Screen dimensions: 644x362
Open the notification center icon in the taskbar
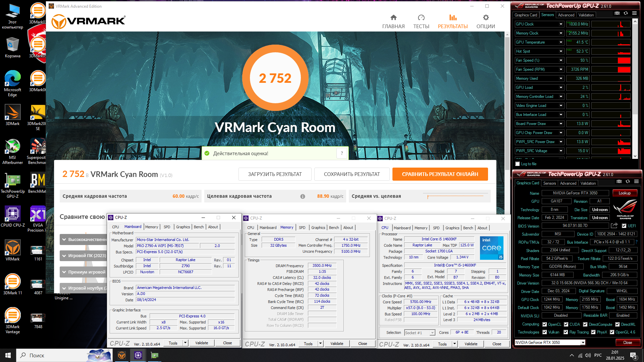click(633, 356)
